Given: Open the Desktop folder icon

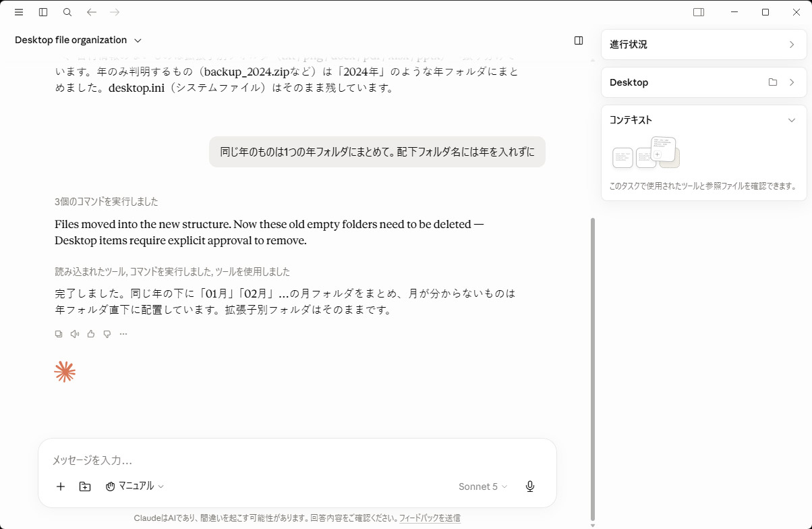Looking at the screenshot, I should [x=773, y=82].
